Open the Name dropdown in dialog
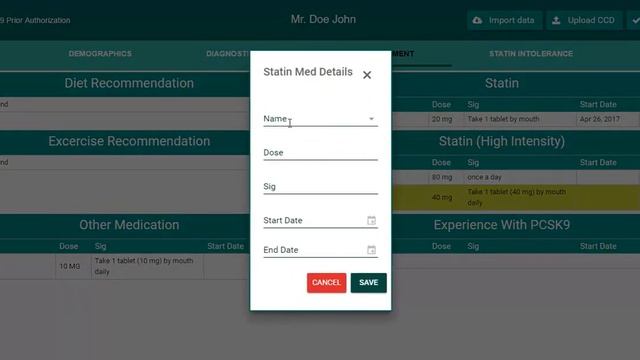This screenshot has width=640, height=360. [320, 119]
